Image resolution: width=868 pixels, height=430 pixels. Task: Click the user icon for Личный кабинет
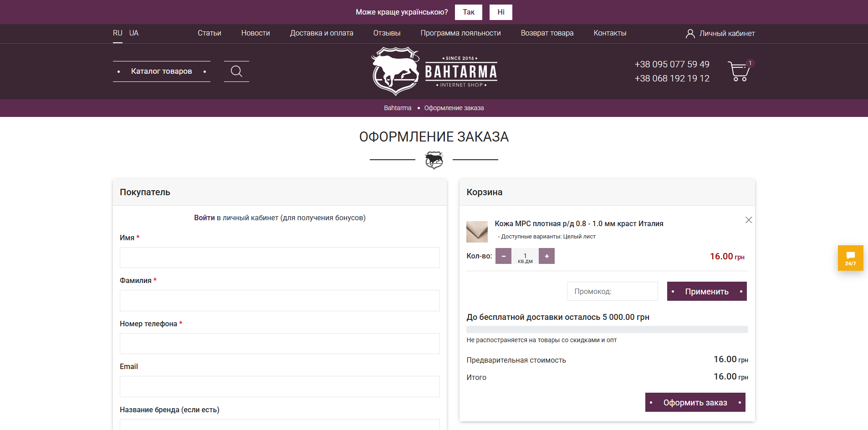[x=690, y=33]
